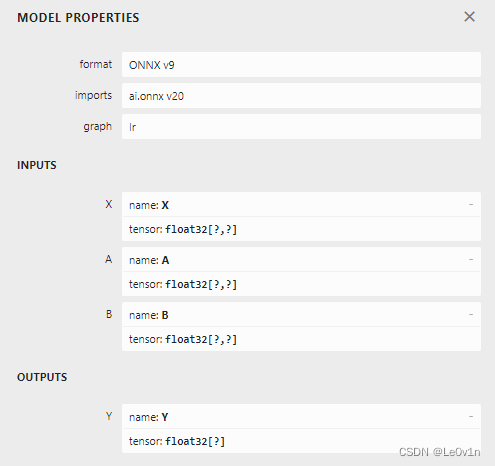
Task: Collapse input B details with minus icon
Action: click(471, 314)
